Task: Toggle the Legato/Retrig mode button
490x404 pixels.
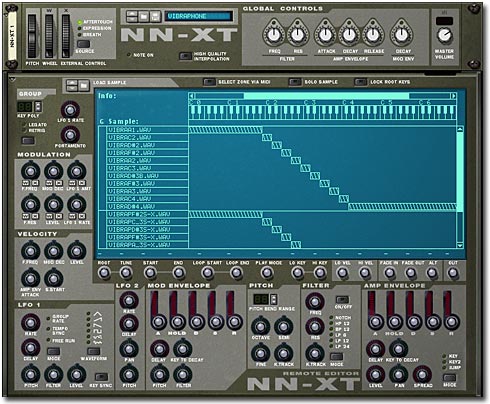Action: coord(28,141)
